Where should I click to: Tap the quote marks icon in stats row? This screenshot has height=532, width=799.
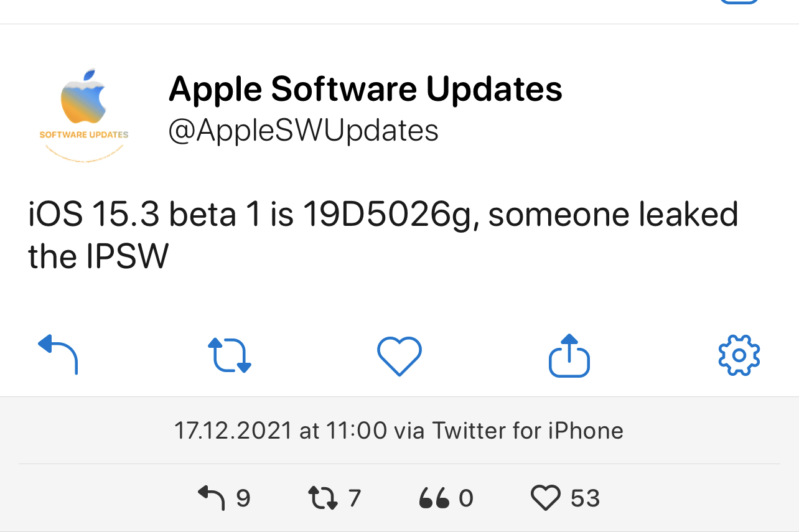click(434, 498)
